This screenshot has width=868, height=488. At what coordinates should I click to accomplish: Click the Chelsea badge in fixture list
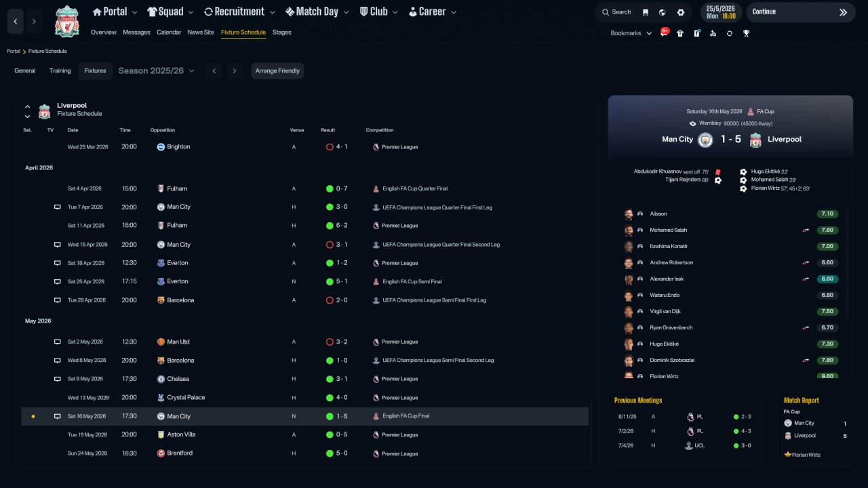pos(161,380)
